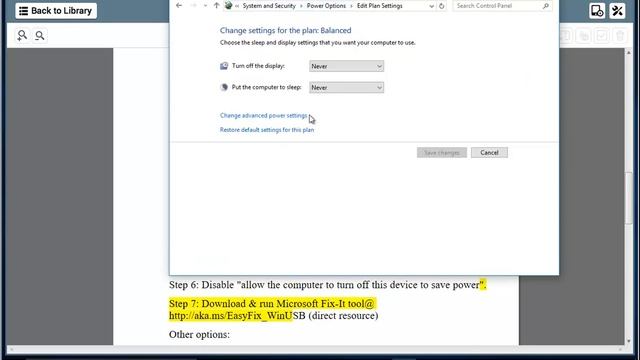Image resolution: width=640 pixels, height=360 pixels.
Task: Click the 'Other options:' text
Action: pyautogui.click(x=199, y=334)
